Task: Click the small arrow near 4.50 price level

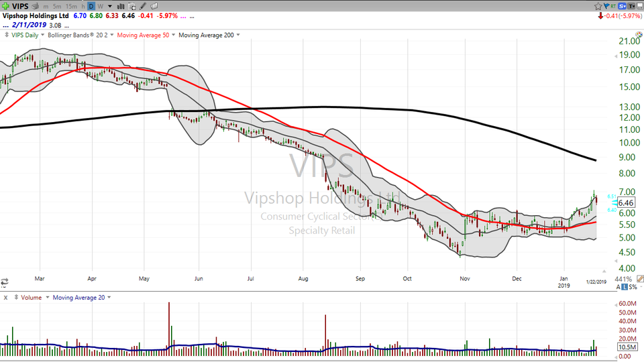Action: (x=615, y=261)
